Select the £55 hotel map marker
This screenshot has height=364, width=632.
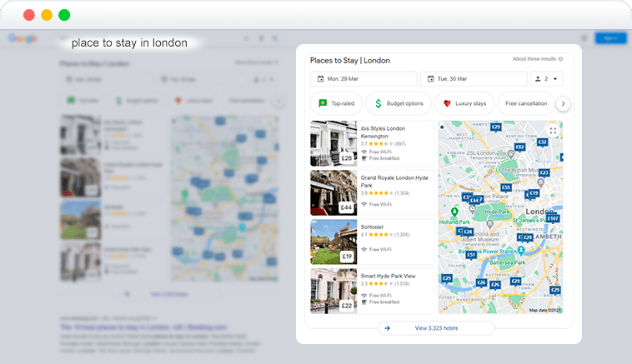point(506,187)
